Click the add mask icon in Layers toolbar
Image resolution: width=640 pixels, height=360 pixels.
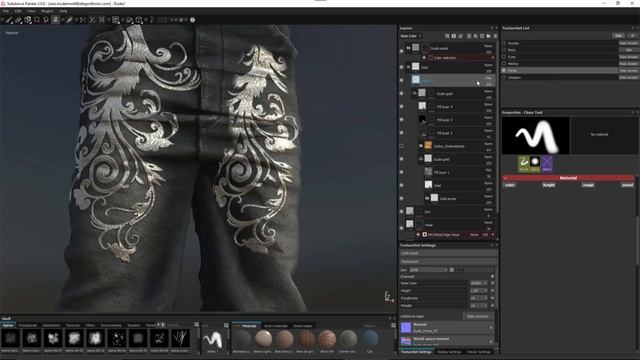point(454,36)
